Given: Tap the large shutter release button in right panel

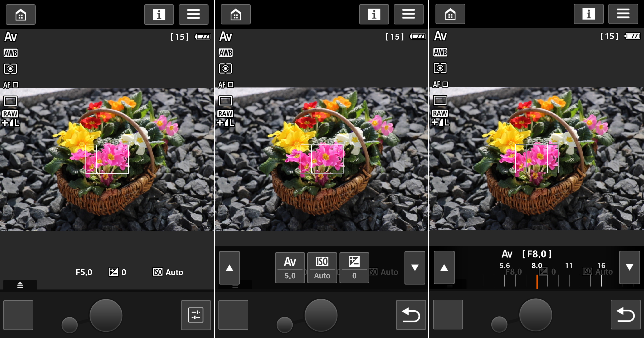Looking at the screenshot, I should point(536,315).
